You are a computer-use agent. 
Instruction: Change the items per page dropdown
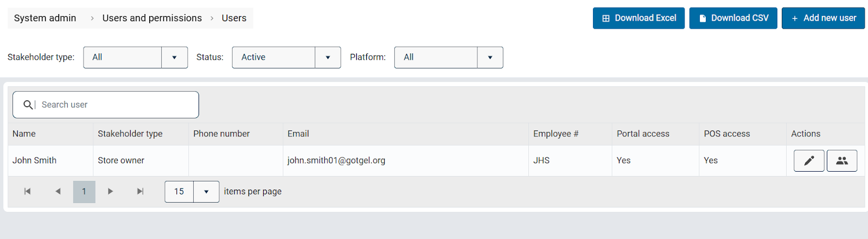(x=206, y=192)
